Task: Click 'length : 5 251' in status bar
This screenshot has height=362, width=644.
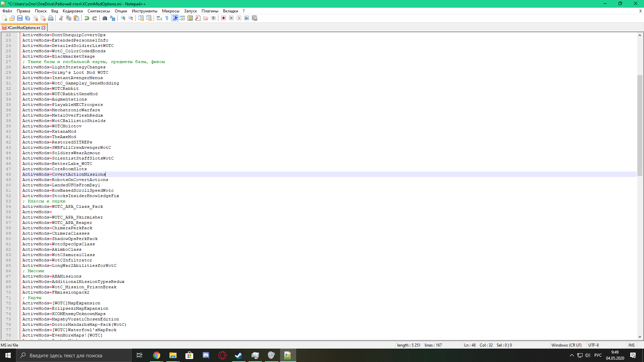Action: (x=409, y=345)
